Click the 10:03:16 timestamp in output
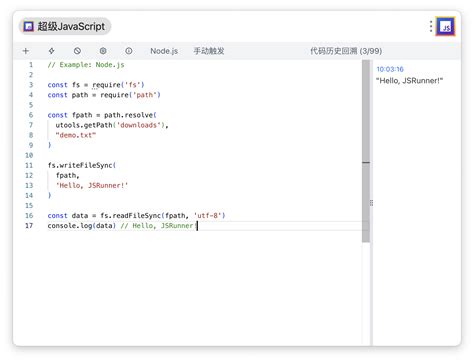This screenshot has height=361, width=474. [x=390, y=69]
